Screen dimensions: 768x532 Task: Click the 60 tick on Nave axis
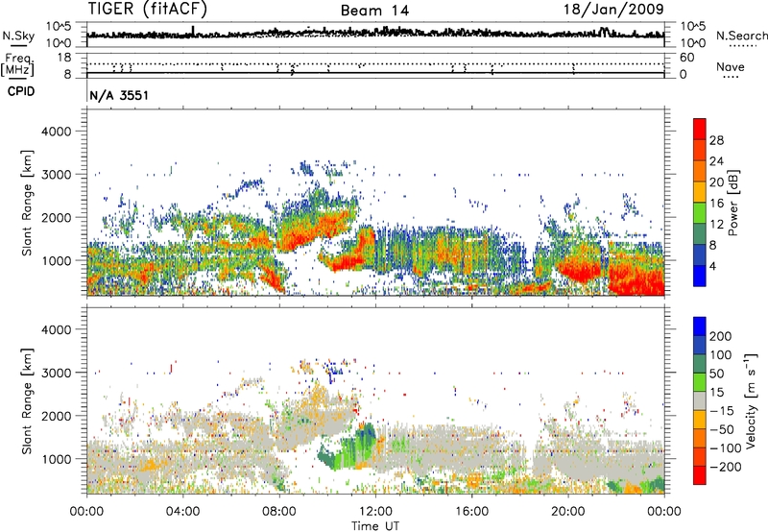point(686,58)
